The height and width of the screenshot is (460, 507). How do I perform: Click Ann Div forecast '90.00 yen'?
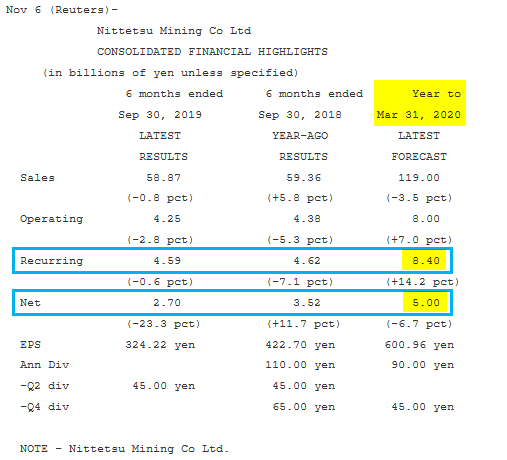tap(423, 365)
